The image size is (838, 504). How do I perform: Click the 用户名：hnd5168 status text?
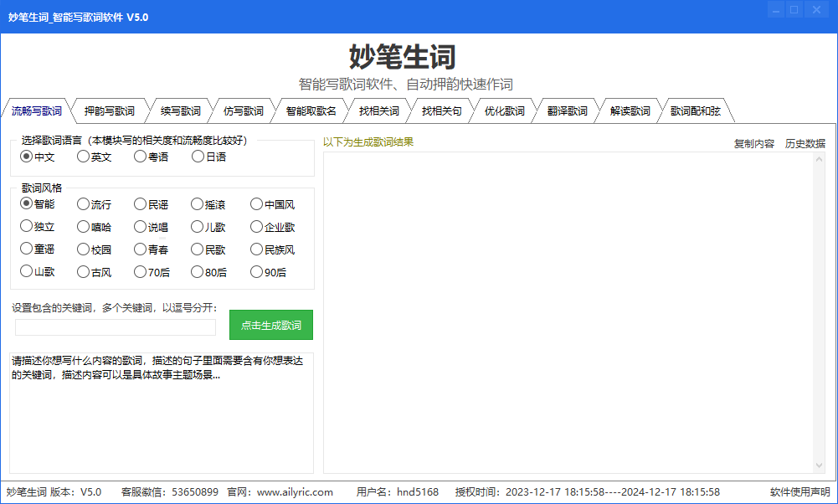398,492
